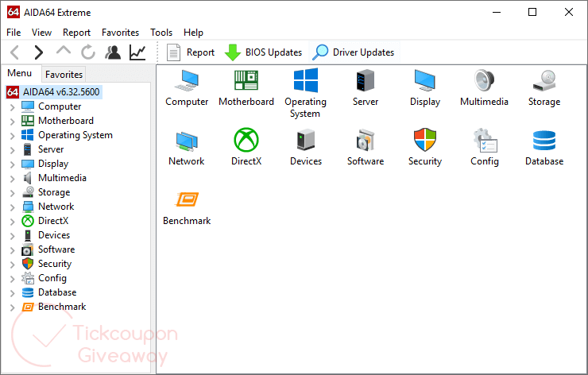
Task: Expand the Computer tree node
Action: tap(13, 107)
